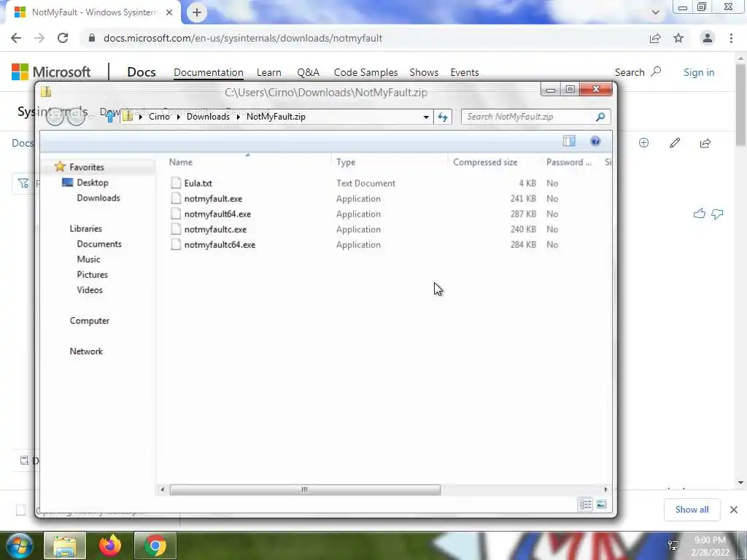Click the Explorer Forward button
Screen dimensions: 747x560
(x=76, y=117)
